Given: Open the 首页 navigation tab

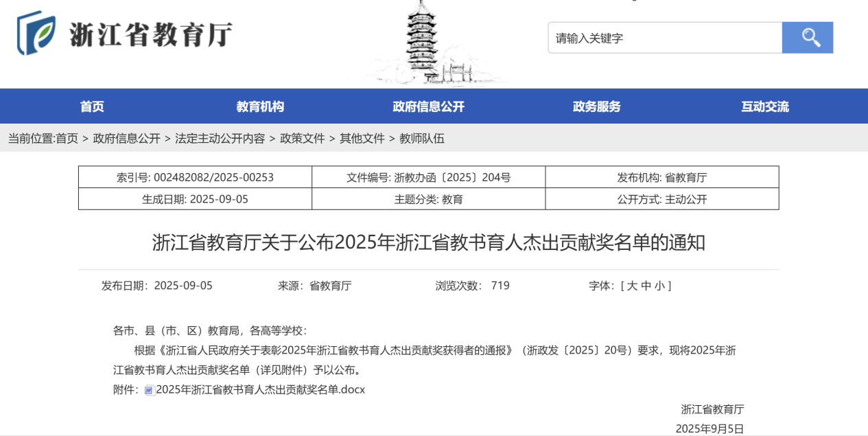Looking at the screenshot, I should (92, 106).
